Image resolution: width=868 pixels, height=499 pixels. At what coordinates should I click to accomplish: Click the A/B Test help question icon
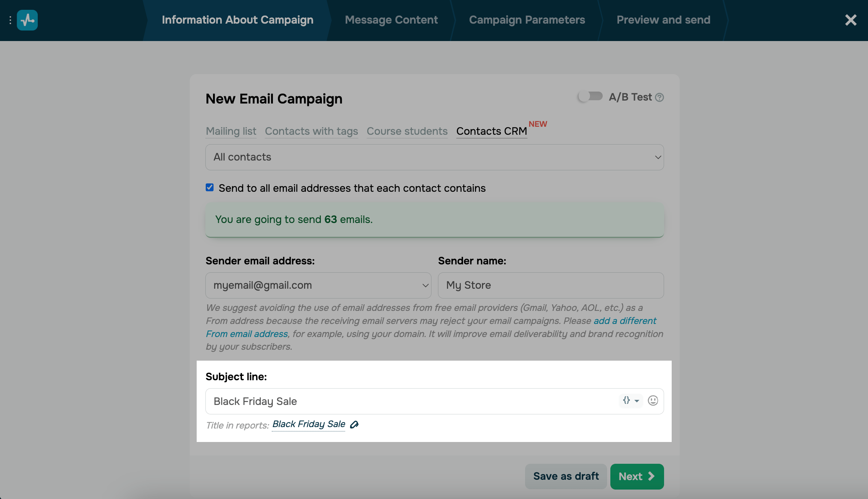(660, 97)
